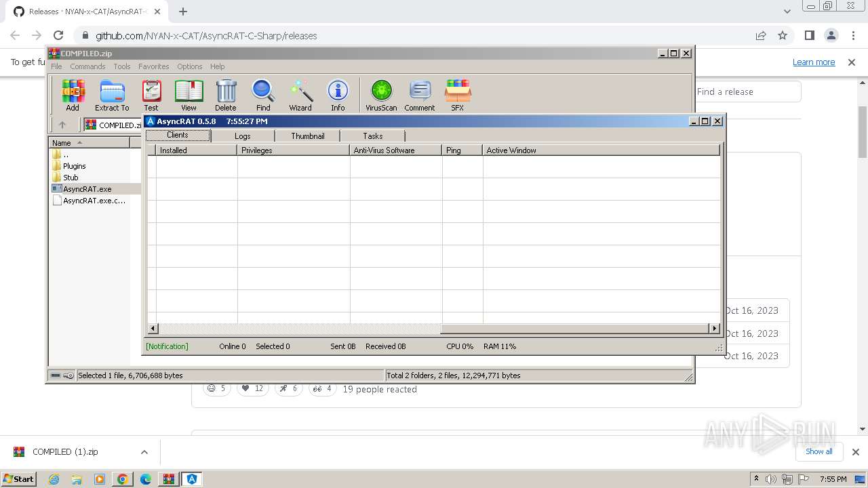Dismiss the Chrome info bar
868x488 pixels.
852,62
